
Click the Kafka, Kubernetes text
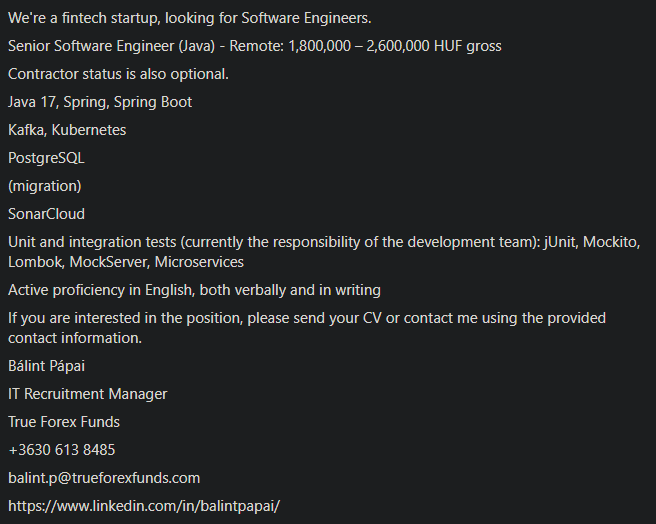pyautogui.click(x=67, y=130)
